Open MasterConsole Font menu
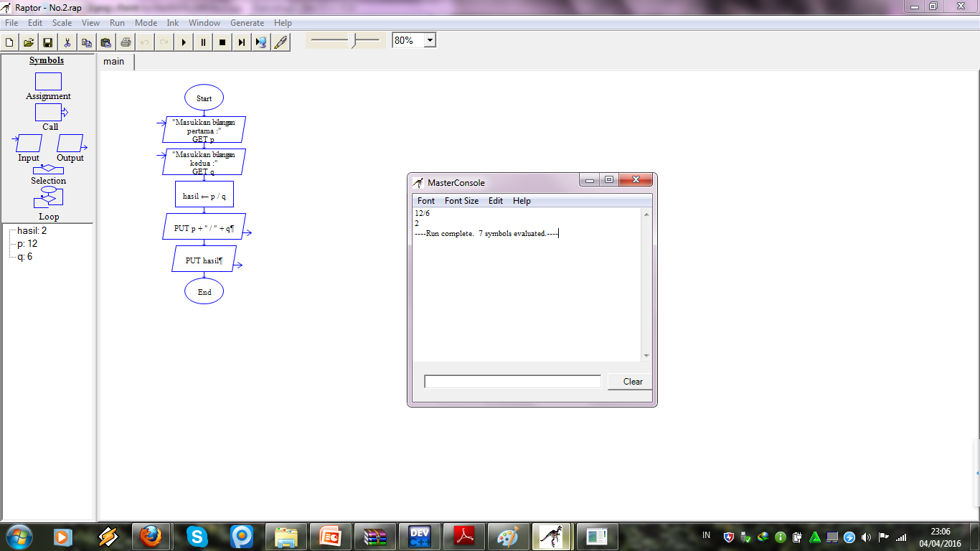Image resolution: width=980 pixels, height=551 pixels. click(x=426, y=201)
